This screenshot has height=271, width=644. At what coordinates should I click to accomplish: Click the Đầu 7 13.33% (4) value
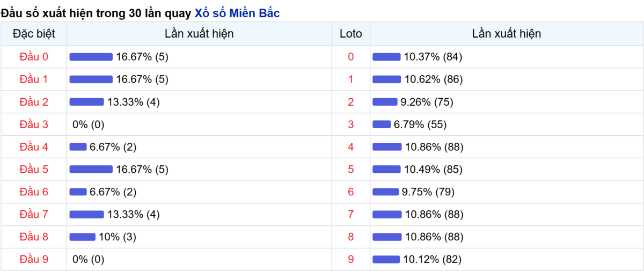point(134,215)
